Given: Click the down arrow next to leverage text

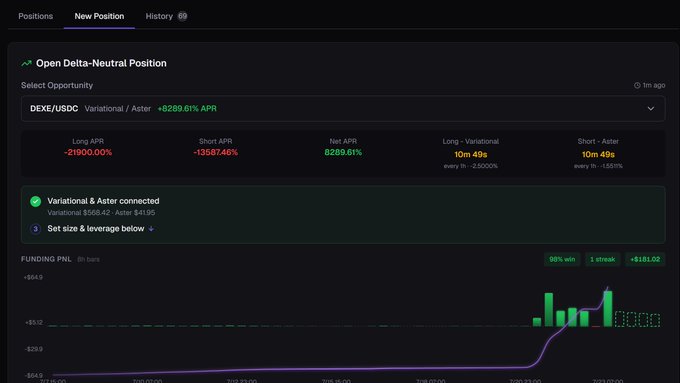Looking at the screenshot, I should pos(151,229).
